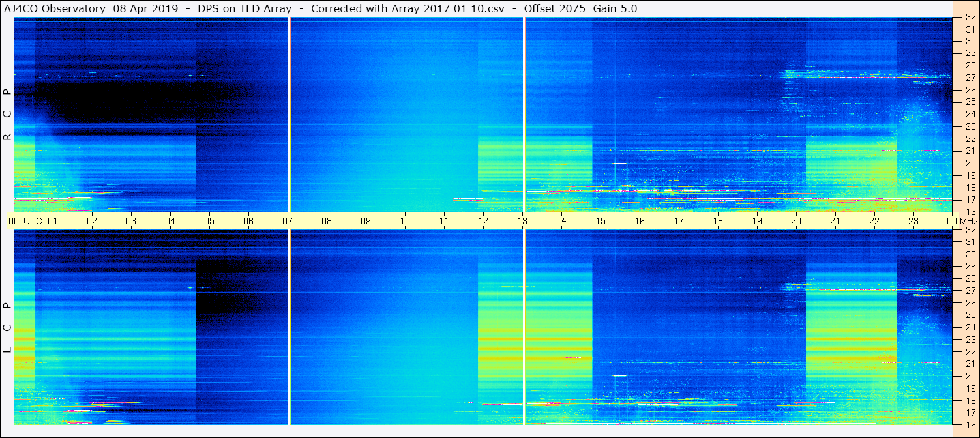Select the 20 hour time-axis marker
This screenshot has height=438, width=980.
(x=796, y=221)
